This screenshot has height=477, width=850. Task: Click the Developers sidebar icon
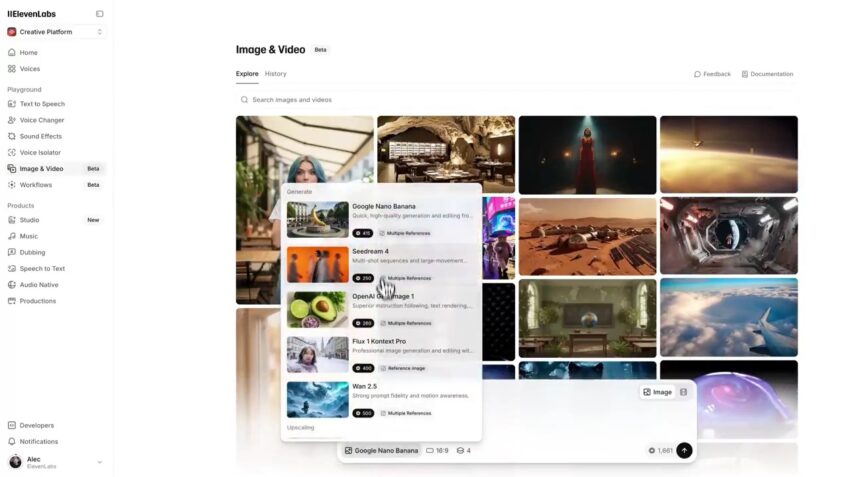[x=12, y=426]
